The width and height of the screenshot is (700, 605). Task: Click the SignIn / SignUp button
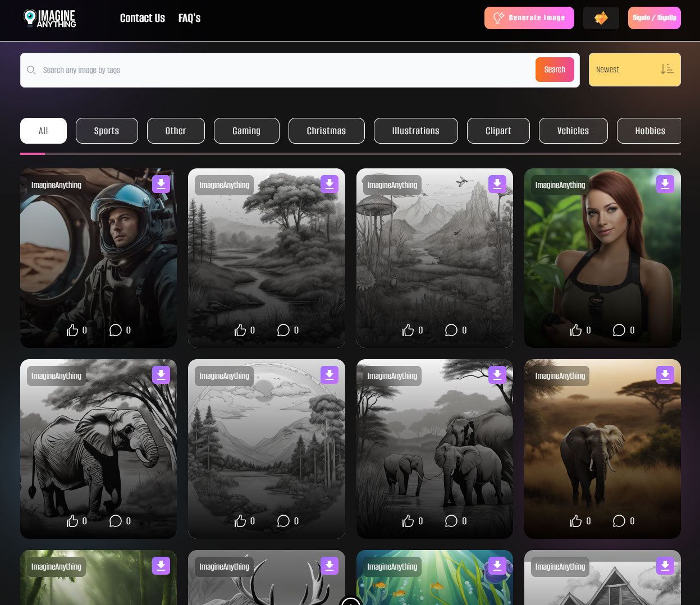point(655,18)
